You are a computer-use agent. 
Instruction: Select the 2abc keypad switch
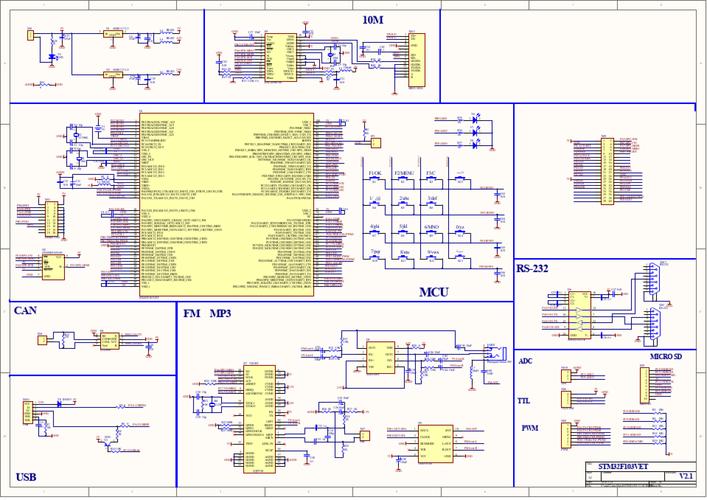403,206
